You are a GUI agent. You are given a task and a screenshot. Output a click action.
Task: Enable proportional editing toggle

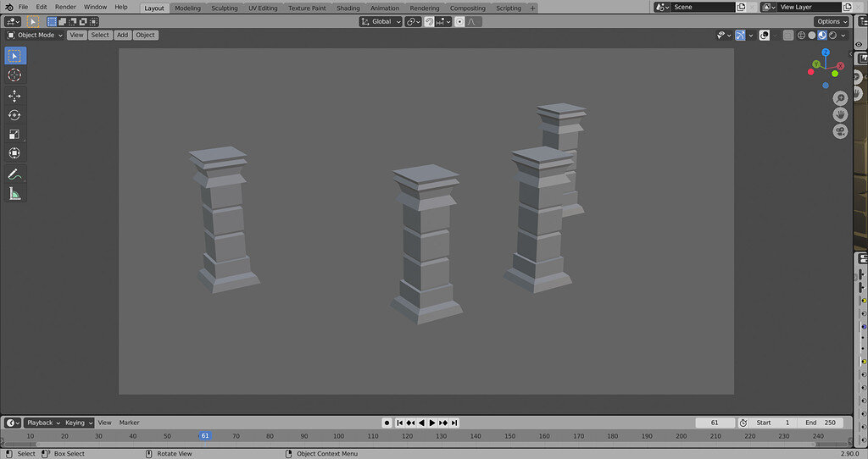pos(459,21)
